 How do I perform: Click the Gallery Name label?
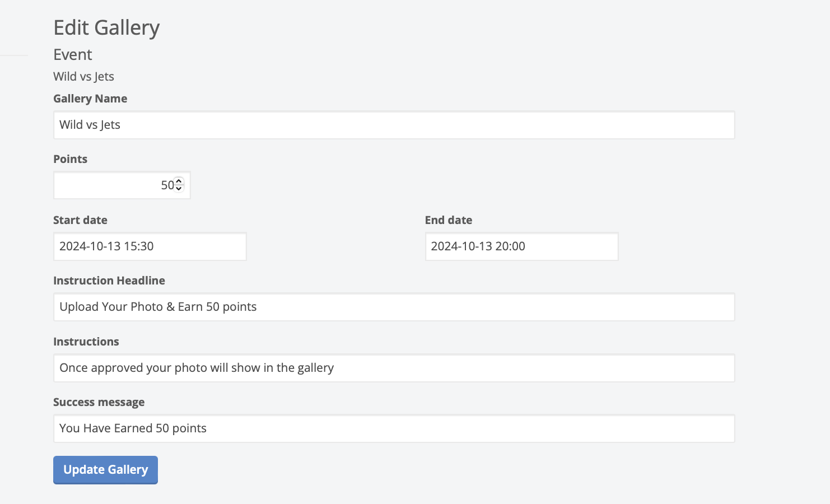point(90,99)
